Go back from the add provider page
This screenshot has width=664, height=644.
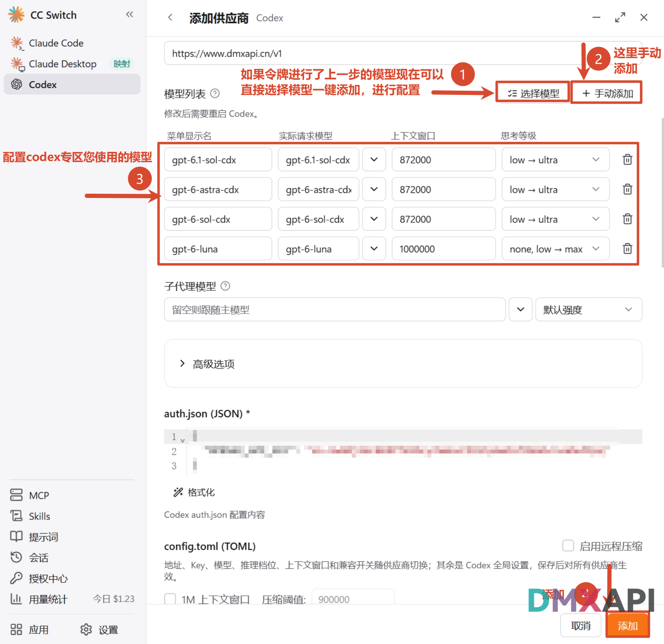(x=170, y=17)
